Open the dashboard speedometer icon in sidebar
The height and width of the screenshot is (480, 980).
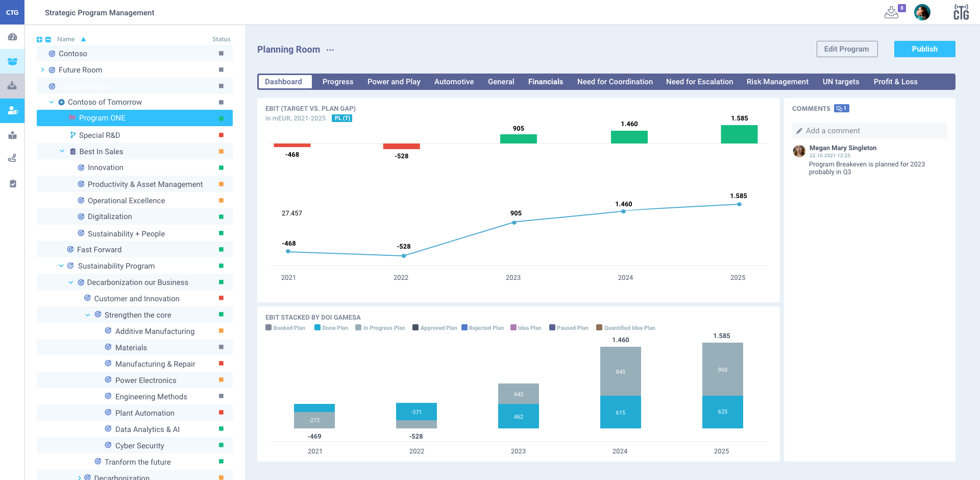coord(13,37)
